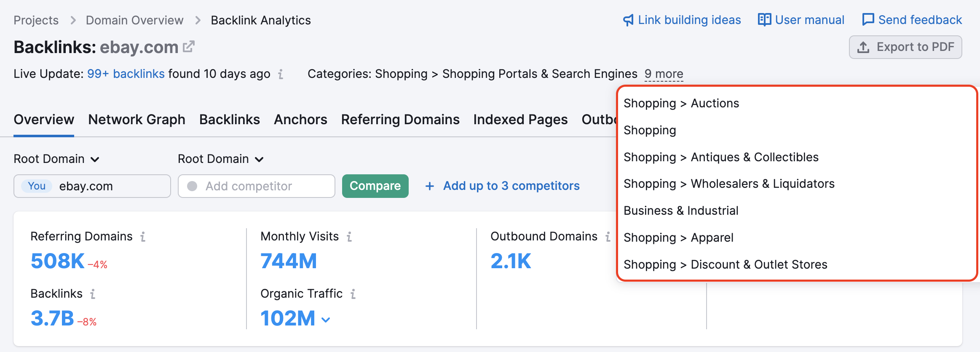Click the Backlink Analytics breadcrumb
This screenshot has width=980, height=352.
point(261,20)
